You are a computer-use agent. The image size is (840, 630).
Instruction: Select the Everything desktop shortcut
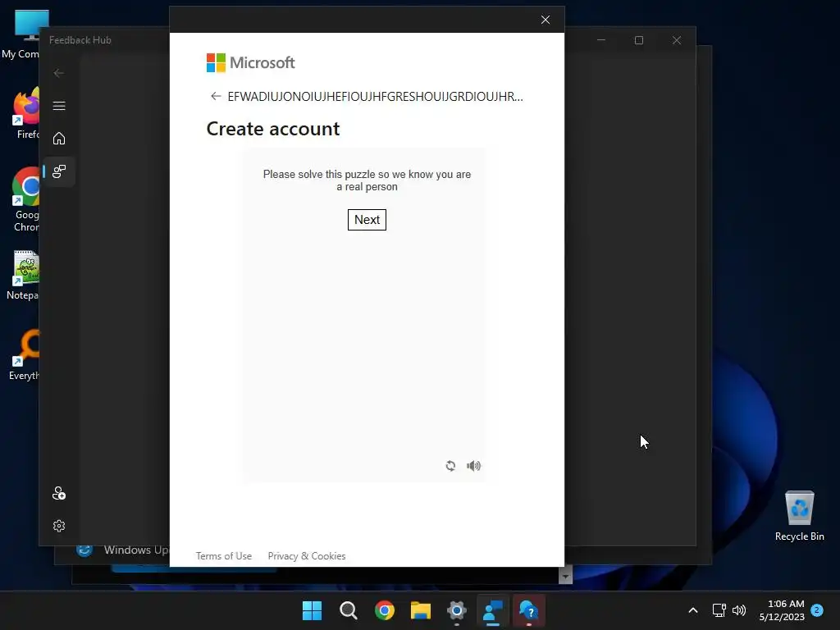25,354
